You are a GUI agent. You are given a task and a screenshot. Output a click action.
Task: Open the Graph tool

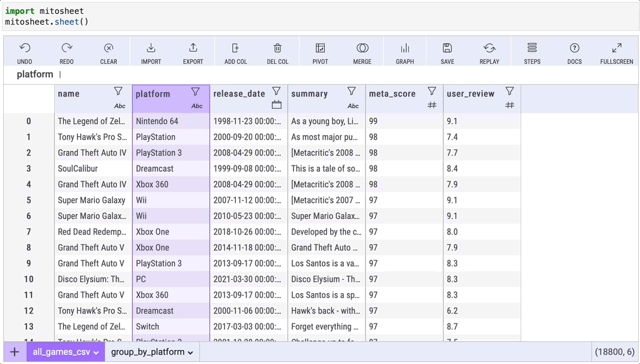405,52
